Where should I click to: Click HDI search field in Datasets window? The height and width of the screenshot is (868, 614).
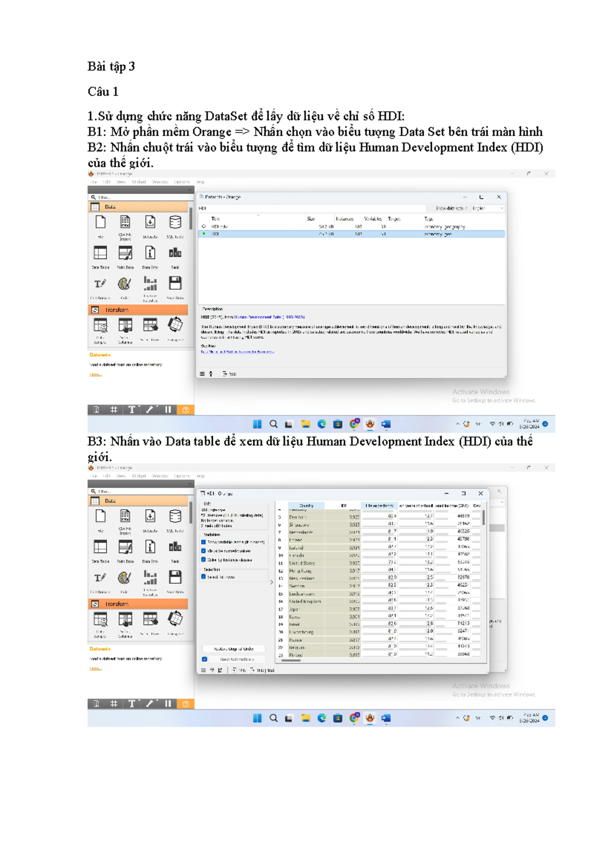[x=312, y=208]
